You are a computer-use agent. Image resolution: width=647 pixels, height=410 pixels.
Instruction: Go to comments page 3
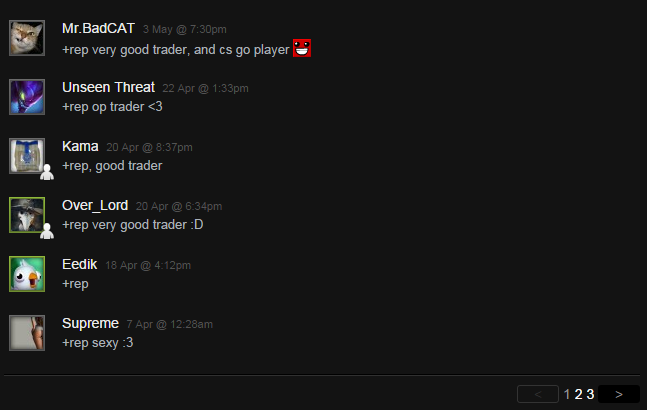(x=590, y=394)
